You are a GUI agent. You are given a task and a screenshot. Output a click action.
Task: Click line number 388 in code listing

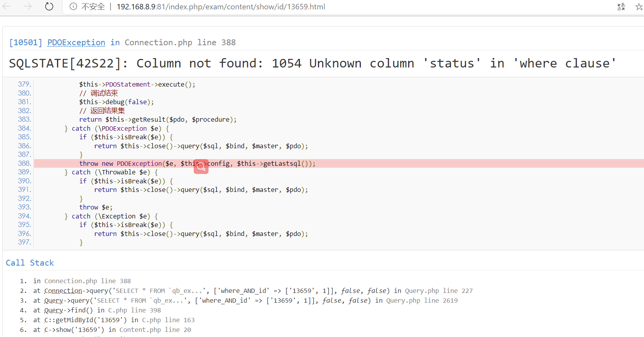24,163
